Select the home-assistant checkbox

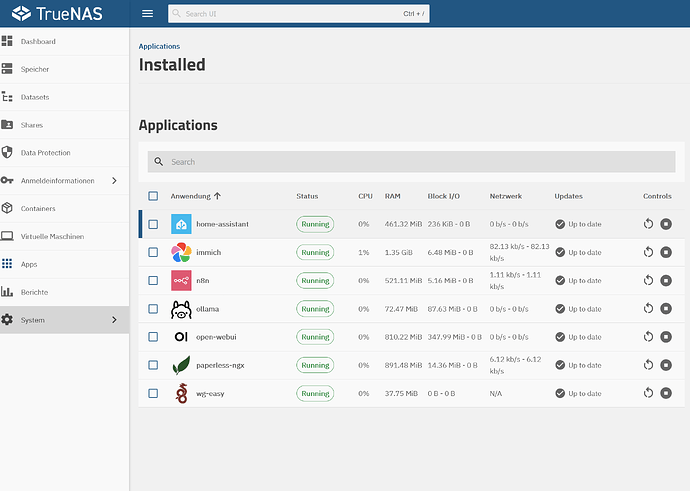pos(153,224)
